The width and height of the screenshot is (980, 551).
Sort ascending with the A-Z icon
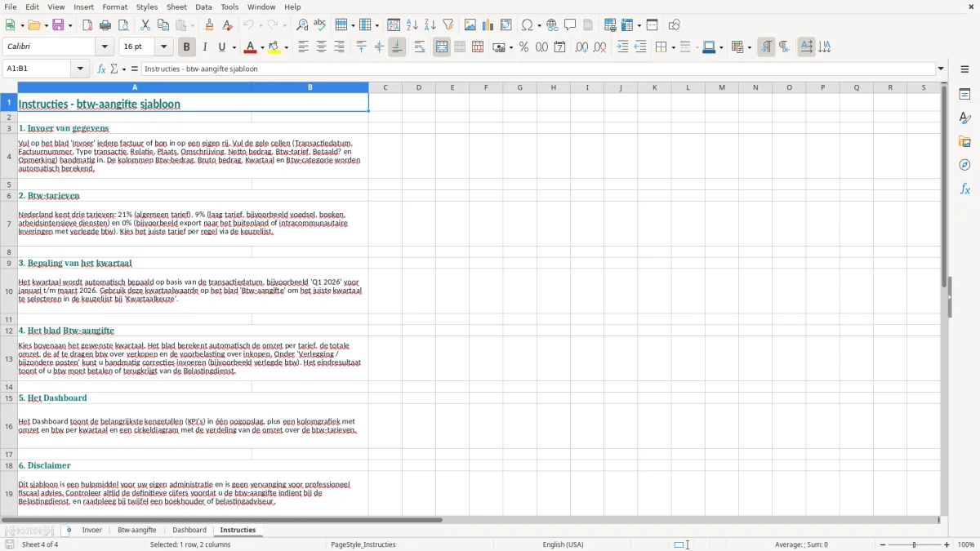(412, 25)
